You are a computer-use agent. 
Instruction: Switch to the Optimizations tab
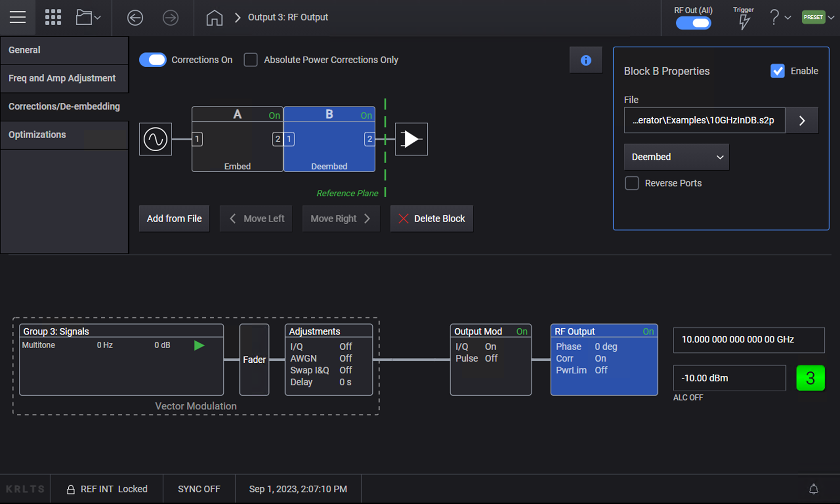pos(37,134)
